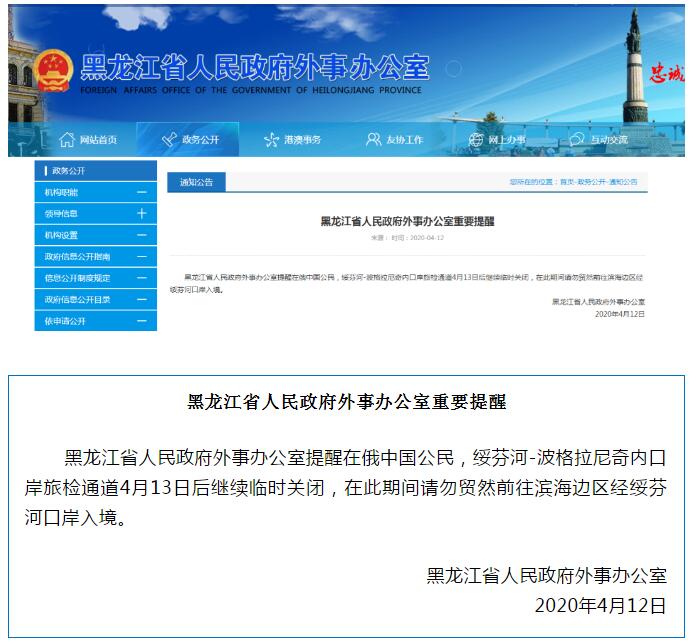
Task: Click the home icon next to 网站首页
Action: click(67, 139)
